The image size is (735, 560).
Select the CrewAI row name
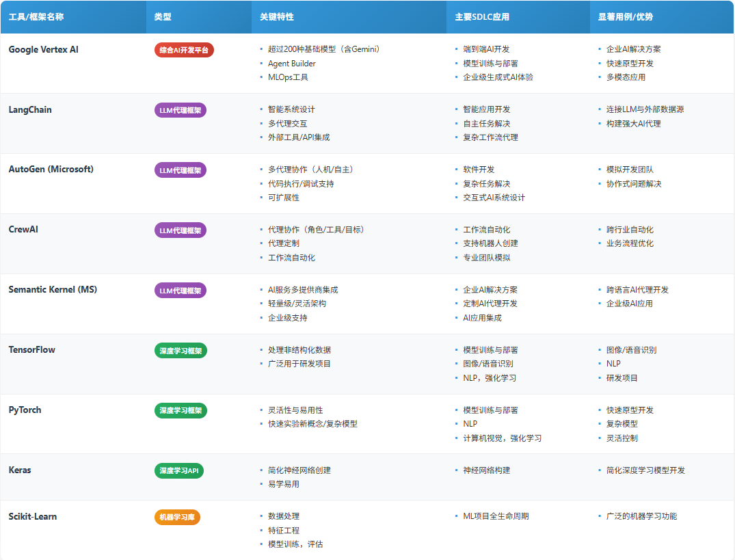coord(23,229)
